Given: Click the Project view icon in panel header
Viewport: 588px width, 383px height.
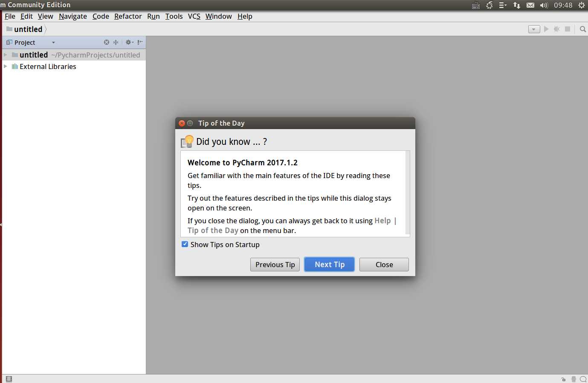Looking at the screenshot, I should coord(9,42).
